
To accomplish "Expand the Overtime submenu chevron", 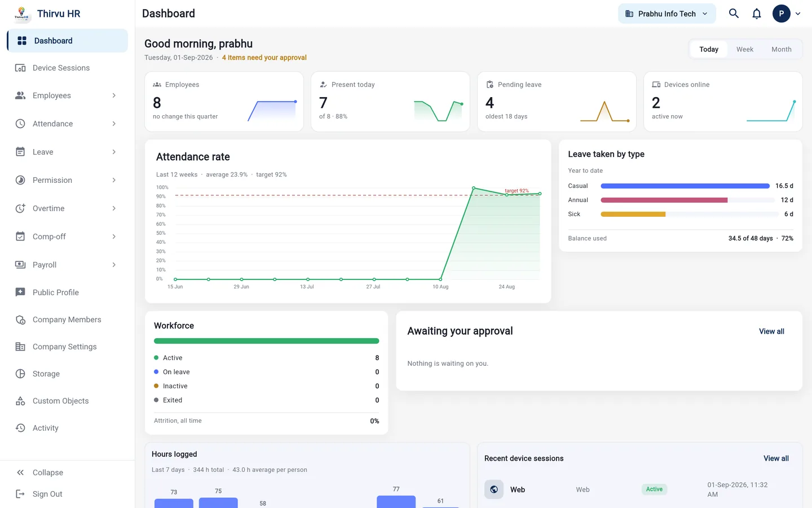I will tap(114, 208).
